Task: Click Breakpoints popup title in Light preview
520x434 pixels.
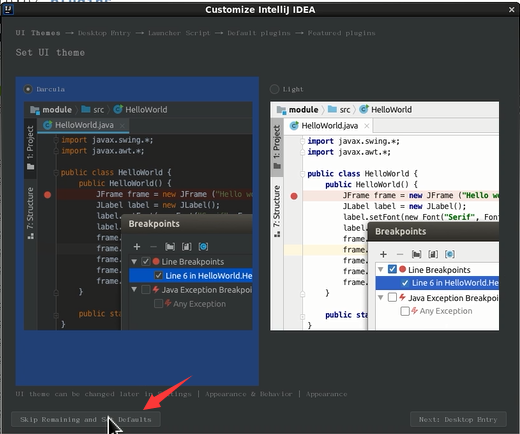Action: (x=401, y=231)
